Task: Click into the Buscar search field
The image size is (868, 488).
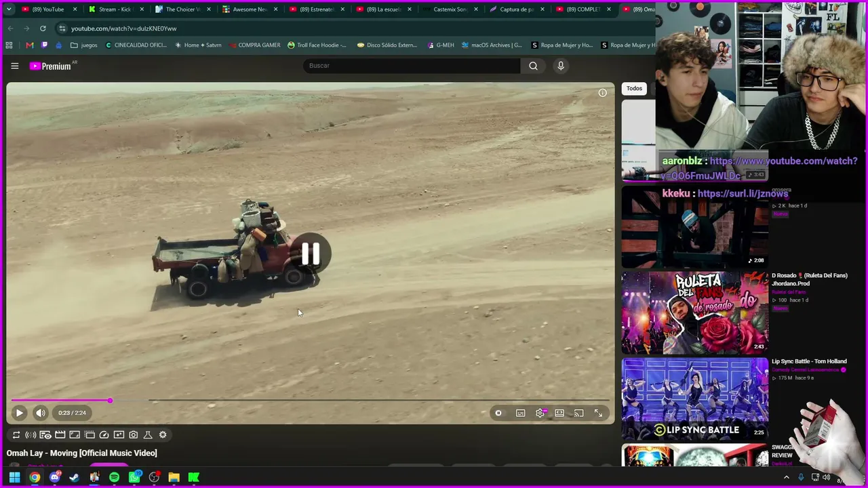Action: tap(412, 66)
